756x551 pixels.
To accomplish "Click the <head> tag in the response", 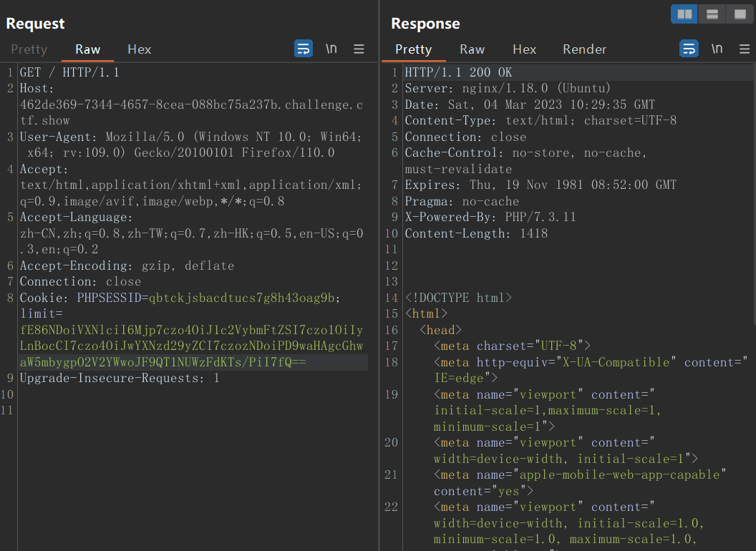I will [x=441, y=330].
